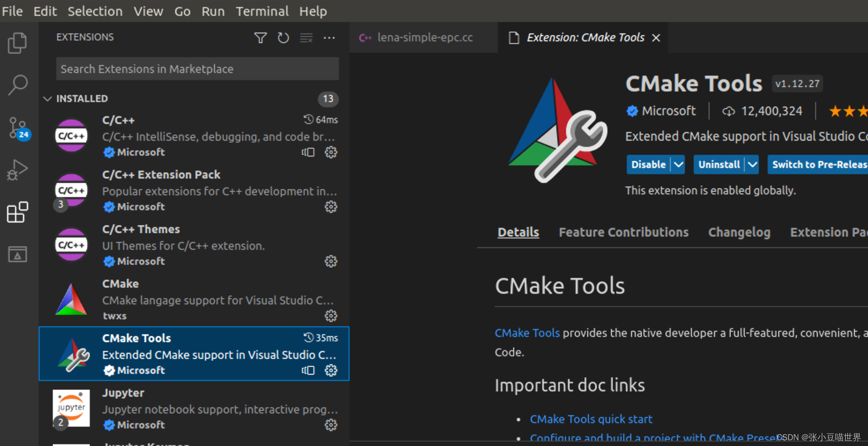Filter extensions using the funnel icon

[x=261, y=38]
